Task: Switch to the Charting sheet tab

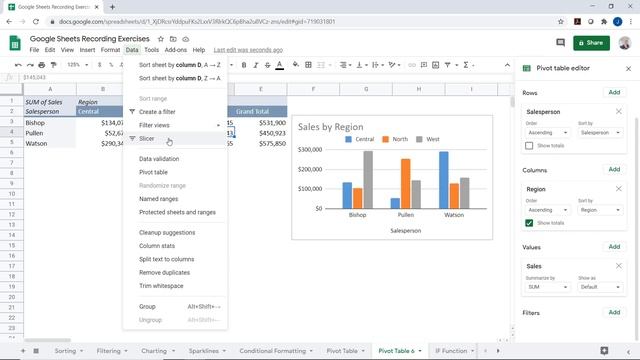Action: click(x=157, y=351)
